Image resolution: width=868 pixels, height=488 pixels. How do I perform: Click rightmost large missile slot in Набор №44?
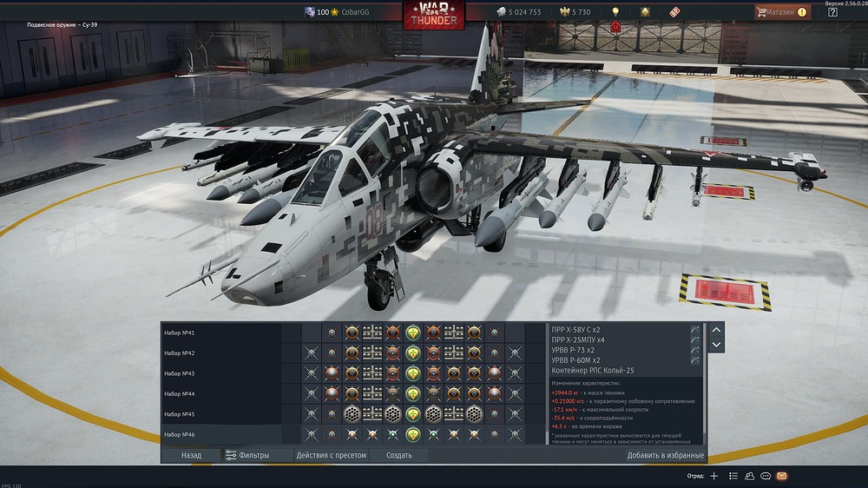(x=495, y=394)
